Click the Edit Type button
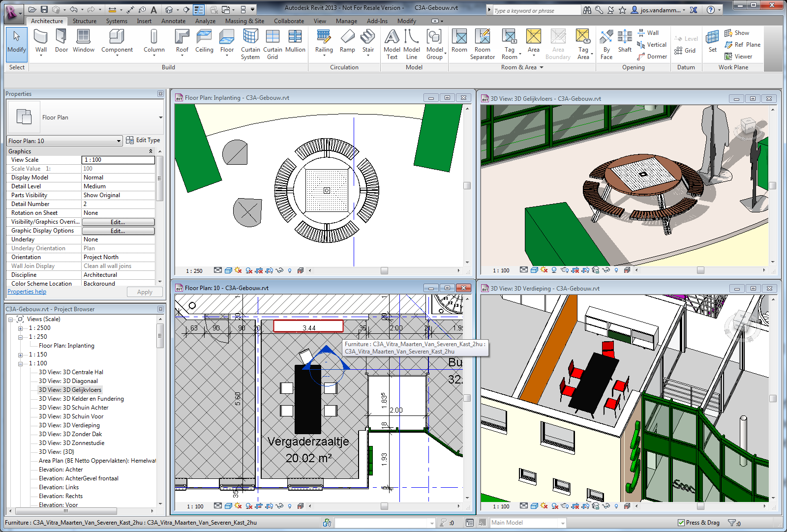Viewport: 787px width, 532px height. pos(143,140)
